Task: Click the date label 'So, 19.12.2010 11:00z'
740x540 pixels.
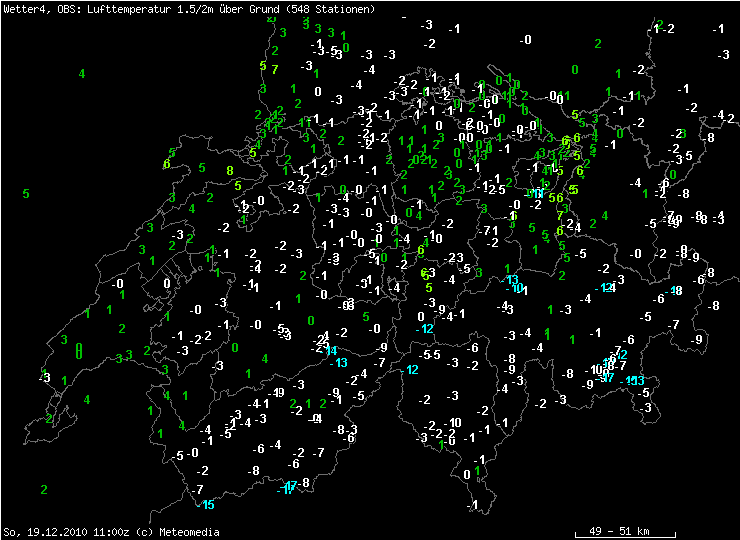Action: point(67,532)
